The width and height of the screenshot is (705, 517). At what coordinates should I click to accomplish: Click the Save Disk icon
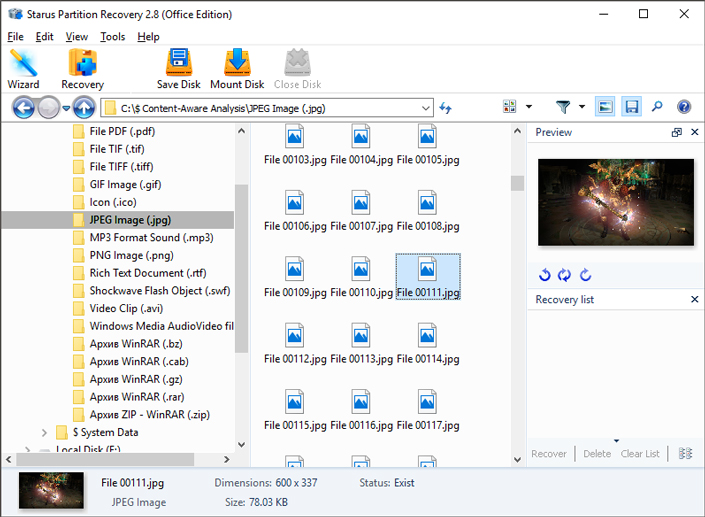[178, 69]
